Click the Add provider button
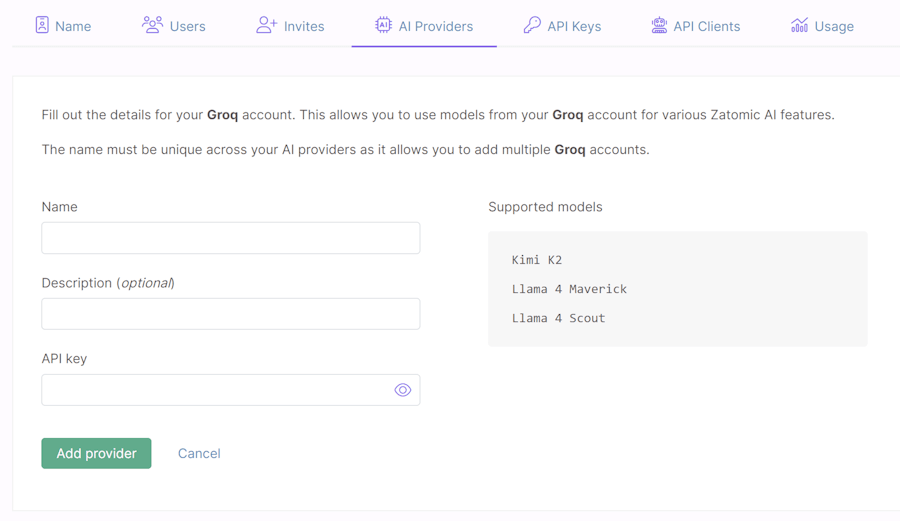Image resolution: width=900 pixels, height=521 pixels. click(x=96, y=453)
